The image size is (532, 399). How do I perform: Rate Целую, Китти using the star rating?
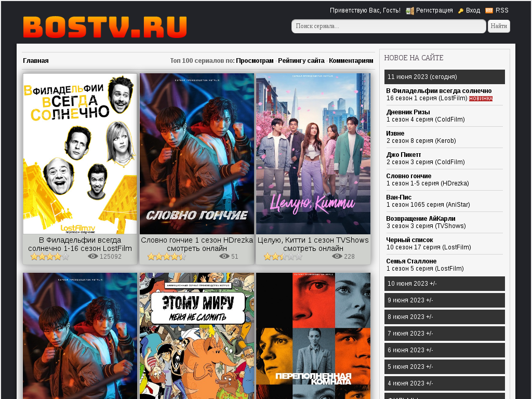click(283, 257)
